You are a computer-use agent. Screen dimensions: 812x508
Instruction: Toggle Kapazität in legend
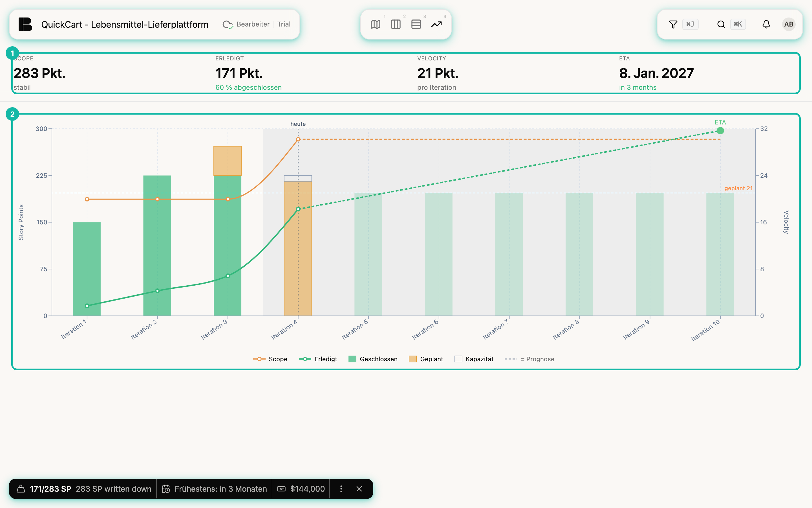(474, 359)
